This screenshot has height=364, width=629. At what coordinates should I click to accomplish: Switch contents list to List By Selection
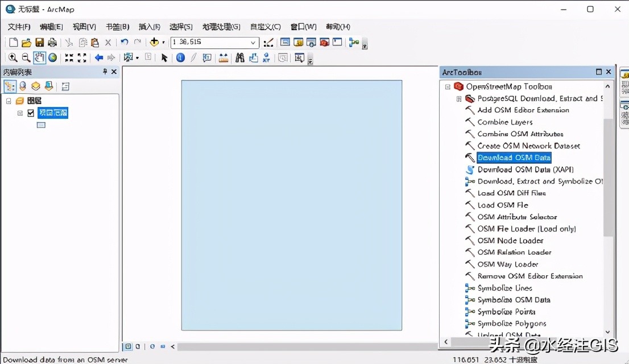(x=49, y=86)
